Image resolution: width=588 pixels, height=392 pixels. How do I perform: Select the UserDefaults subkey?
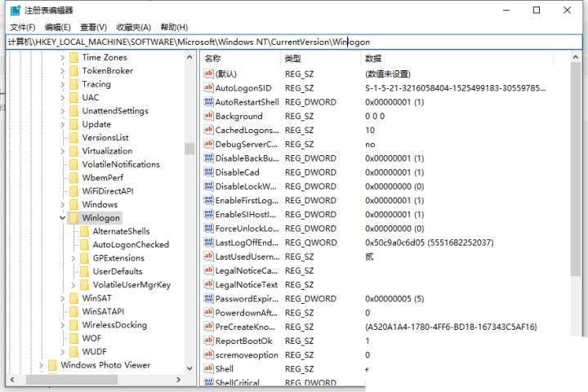pos(118,271)
